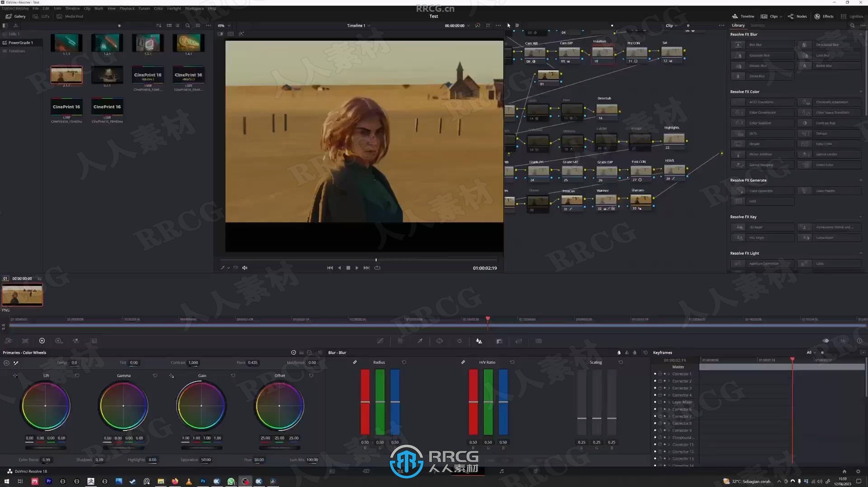Open the Information palette
Screen dimensions: 868x487
coord(859,341)
